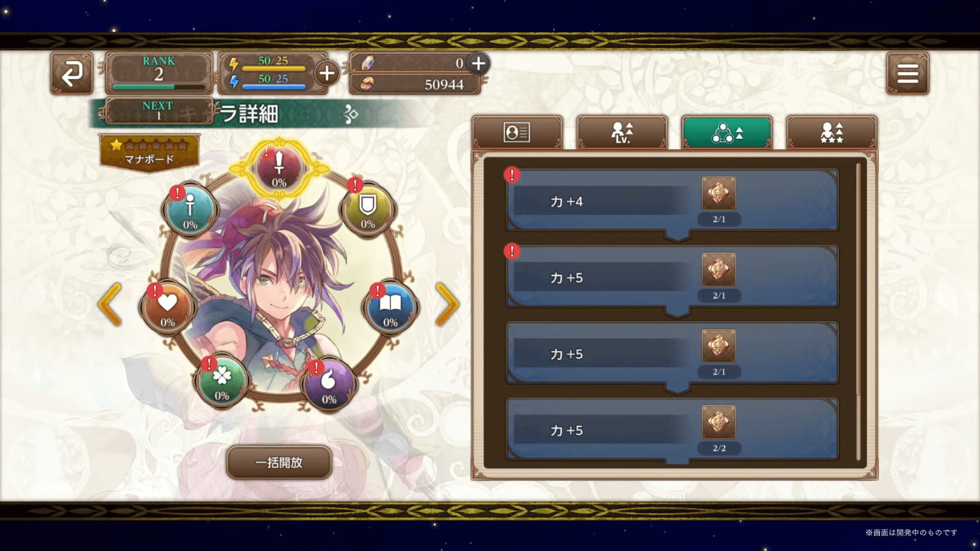Viewport: 980px width, 551px height.
Task: Select the purple flame mana orb
Action: 329,384
